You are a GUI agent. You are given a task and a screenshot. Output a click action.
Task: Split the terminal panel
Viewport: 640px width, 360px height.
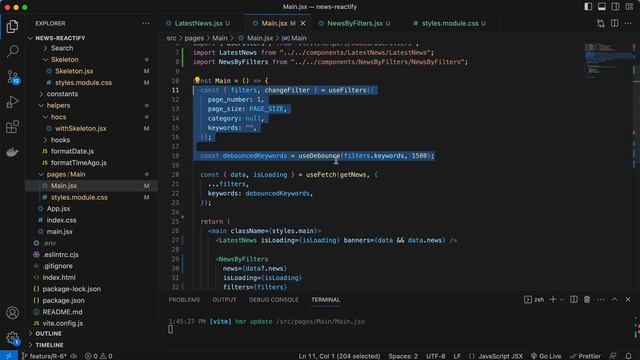[573, 300]
